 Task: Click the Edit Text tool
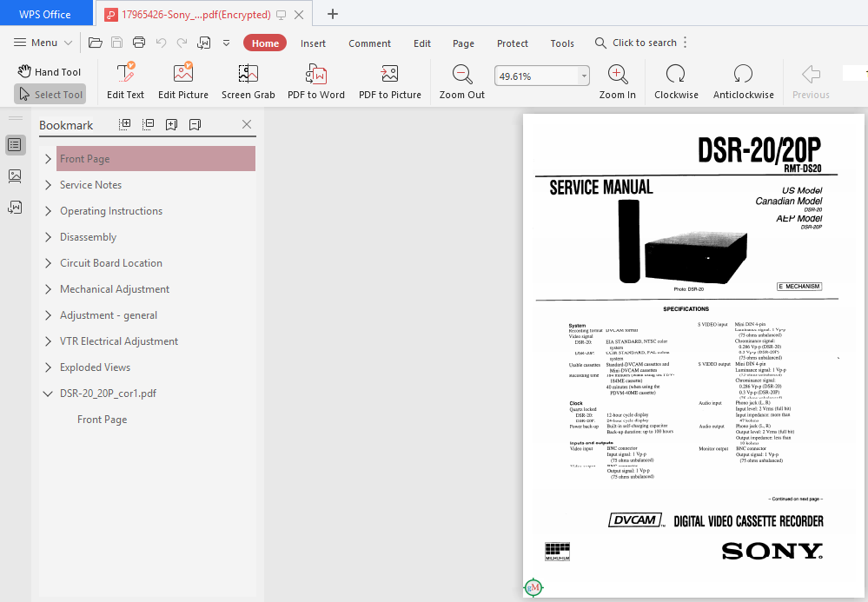(126, 81)
